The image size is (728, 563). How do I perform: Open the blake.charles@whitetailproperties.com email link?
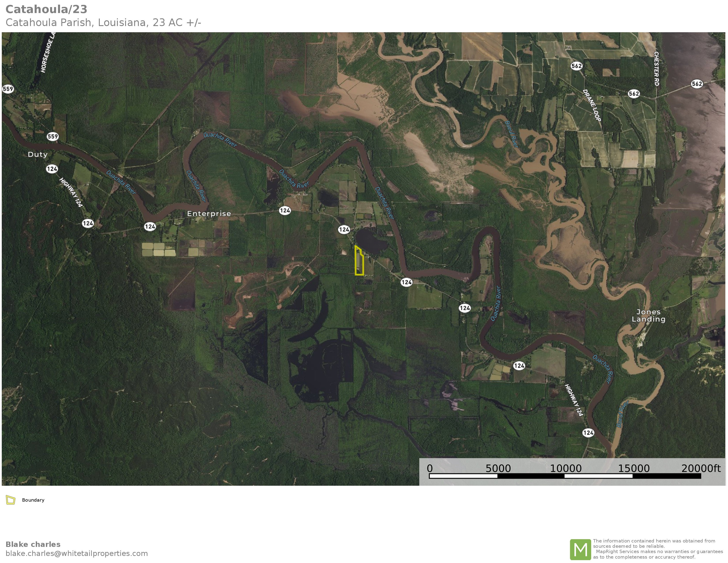[76, 553]
